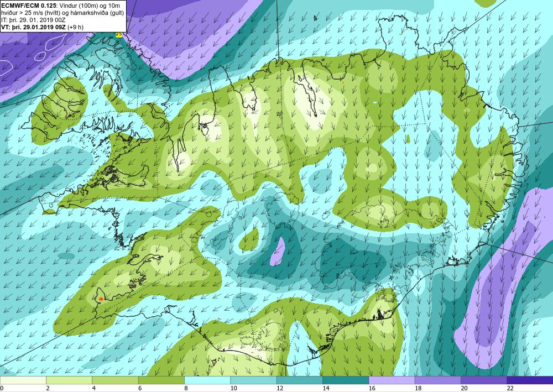
Task: Click the legend value '14'
Action: [x=326, y=389]
